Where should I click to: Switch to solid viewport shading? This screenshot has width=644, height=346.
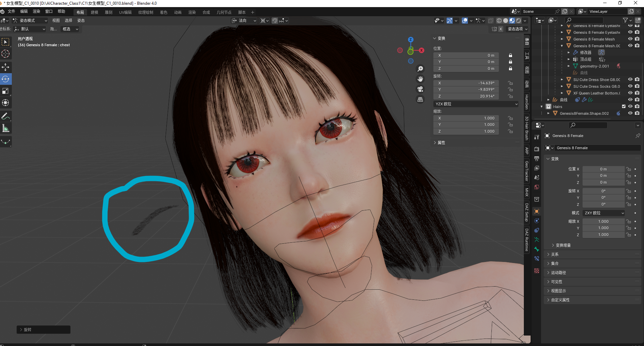tap(506, 21)
